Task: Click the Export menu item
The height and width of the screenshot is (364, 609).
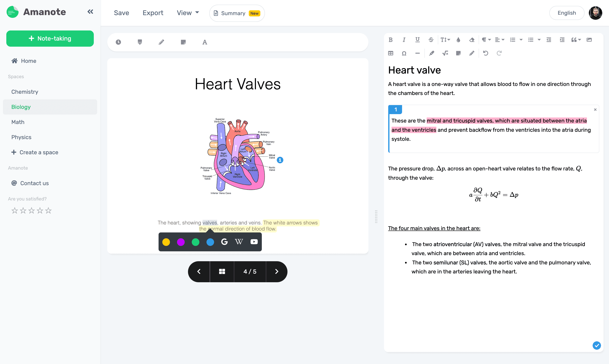Action: tap(153, 13)
